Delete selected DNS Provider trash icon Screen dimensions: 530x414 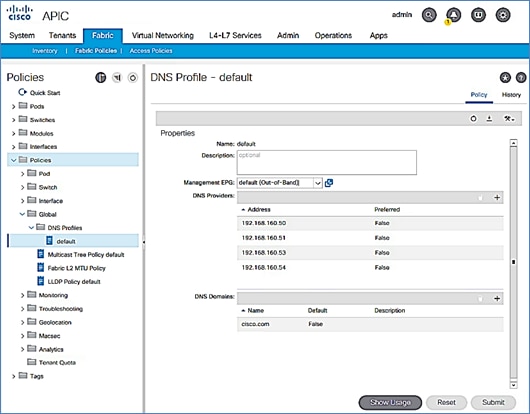(480, 197)
